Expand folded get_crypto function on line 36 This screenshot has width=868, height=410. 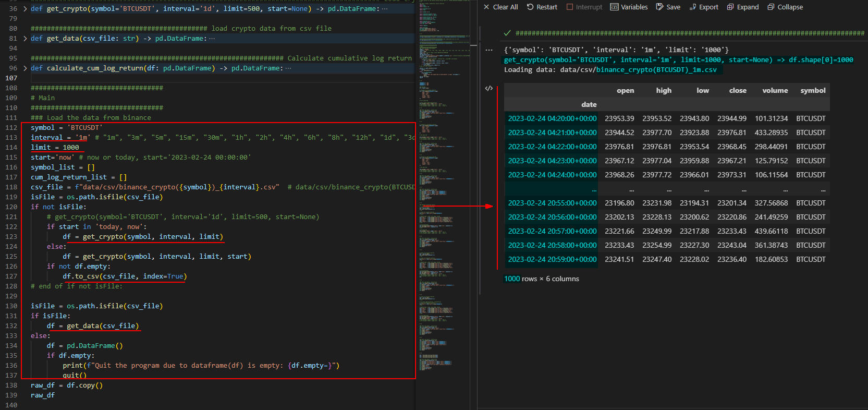tap(25, 9)
